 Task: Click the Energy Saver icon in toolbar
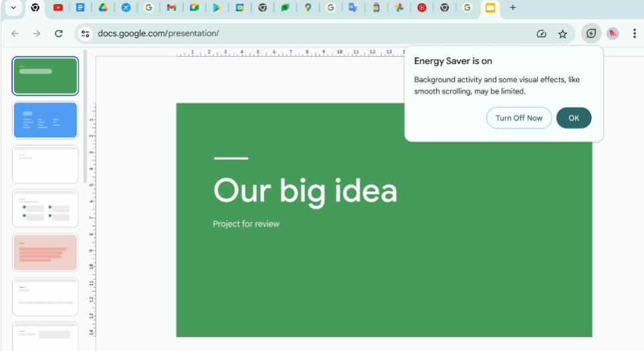591,33
